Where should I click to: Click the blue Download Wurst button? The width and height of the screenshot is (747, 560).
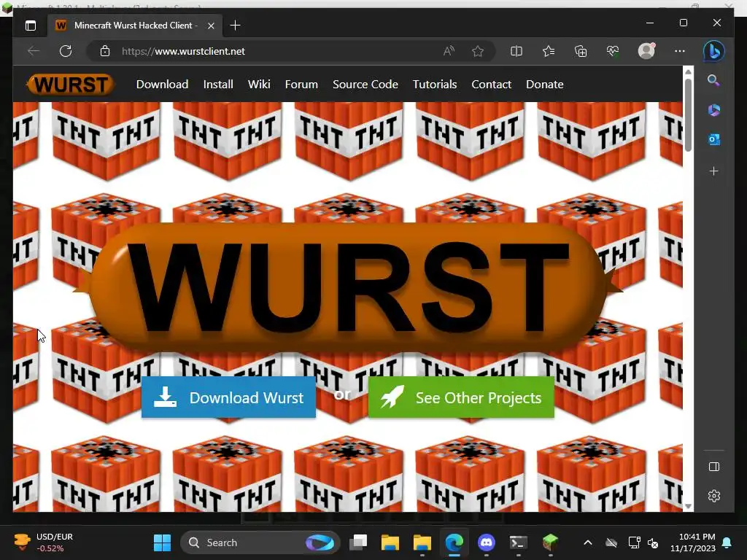coord(228,397)
